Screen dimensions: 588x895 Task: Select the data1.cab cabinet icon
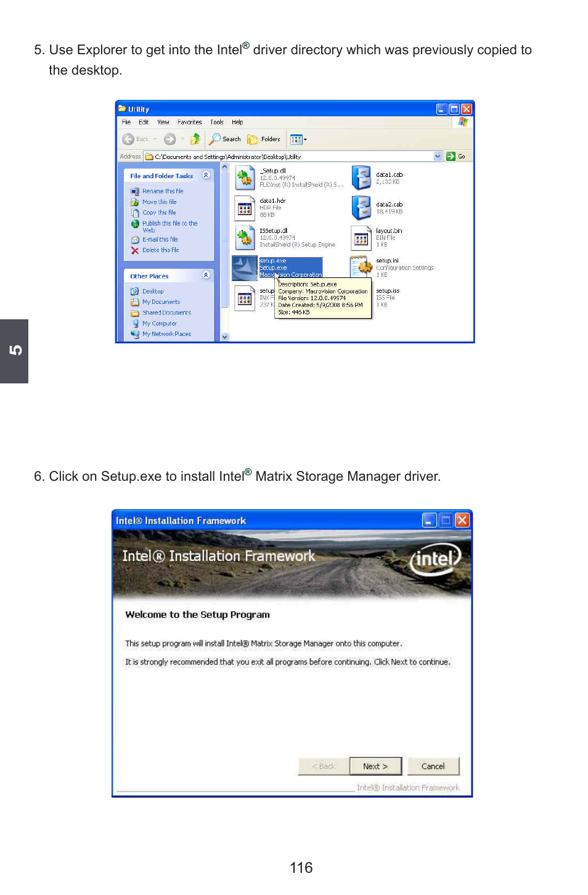(x=361, y=178)
